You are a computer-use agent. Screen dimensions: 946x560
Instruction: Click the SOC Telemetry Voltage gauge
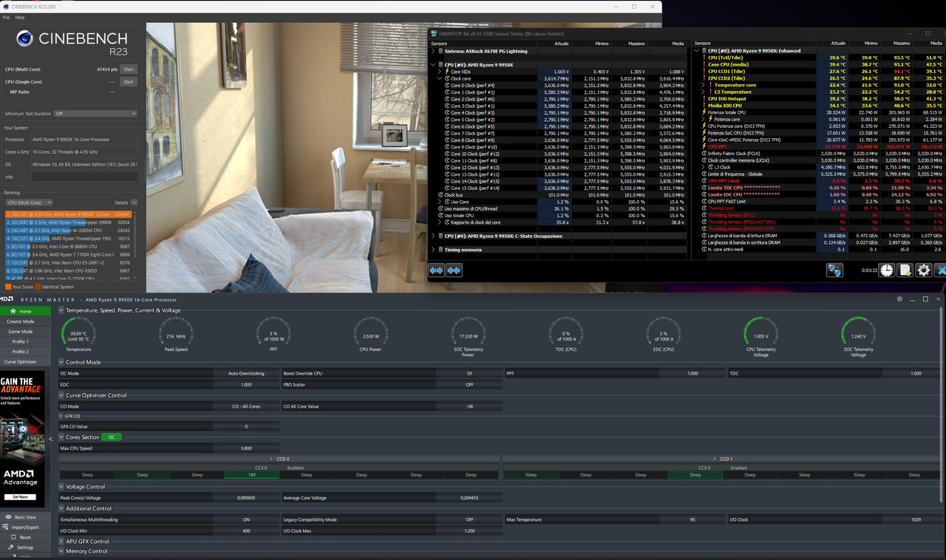click(858, 334)
